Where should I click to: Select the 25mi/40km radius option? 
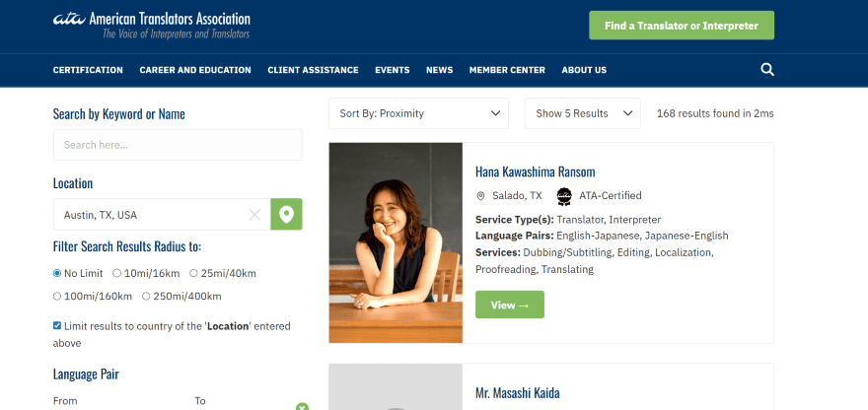click(x=193, y=273)
